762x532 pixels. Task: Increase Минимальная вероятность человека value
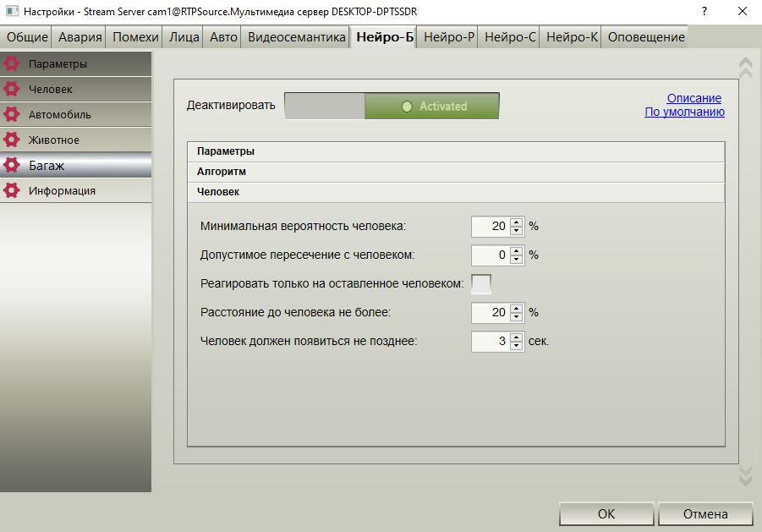517,222
